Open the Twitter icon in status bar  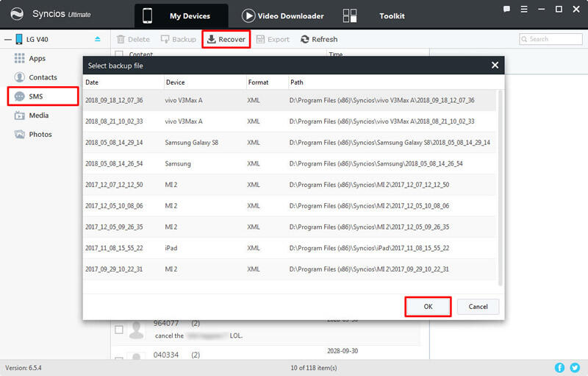coord(575,367)
